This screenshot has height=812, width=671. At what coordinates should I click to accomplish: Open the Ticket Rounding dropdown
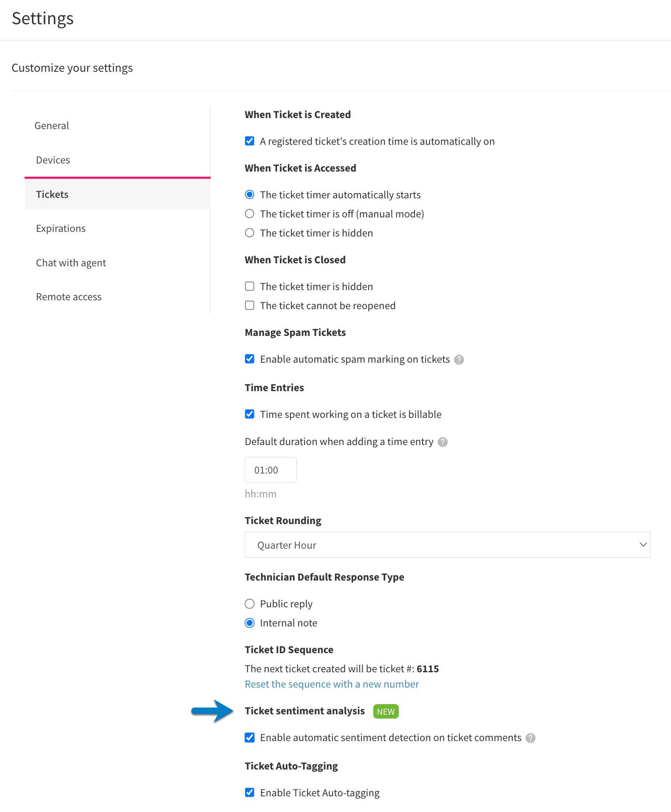447,545
